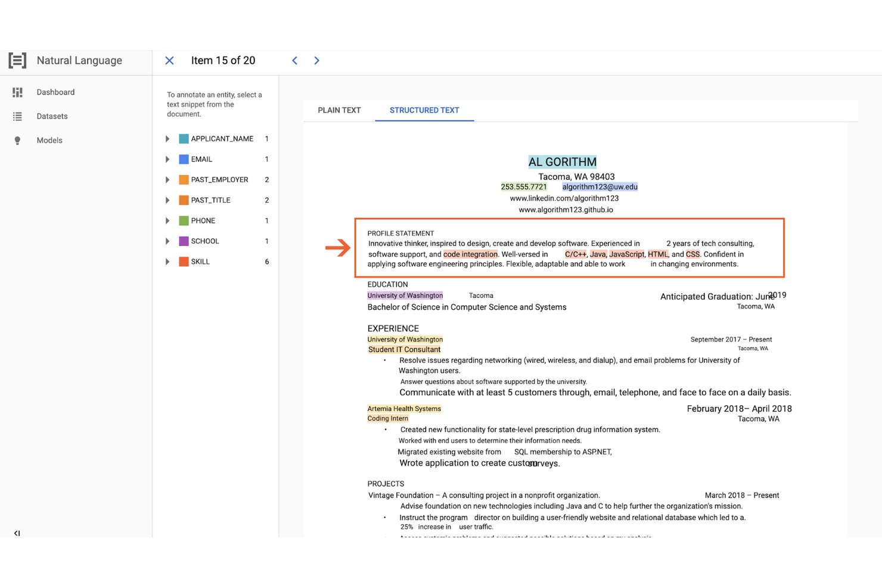Click the PAST_TITLE orange color swatch
The image size is (882, 588).
point(184,200)
